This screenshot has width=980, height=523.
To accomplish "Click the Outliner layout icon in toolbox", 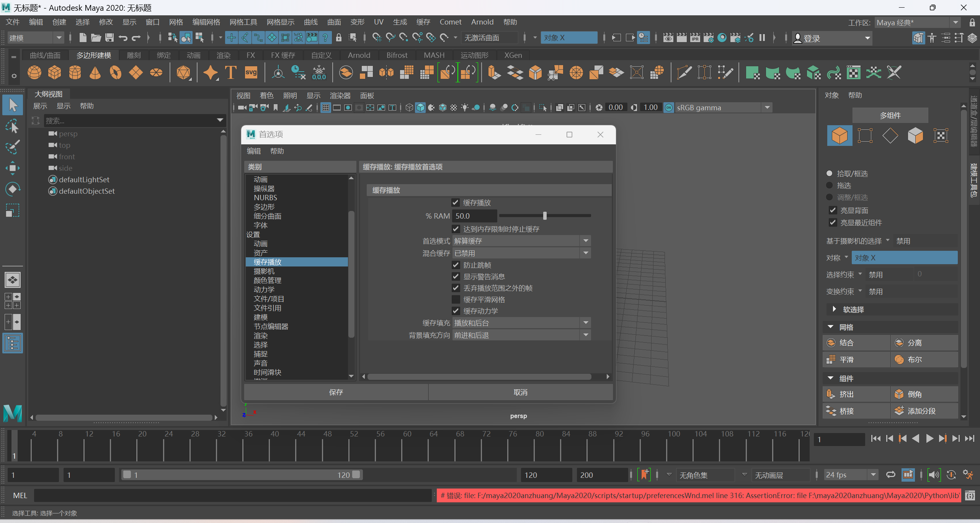I will click(13, 343).
